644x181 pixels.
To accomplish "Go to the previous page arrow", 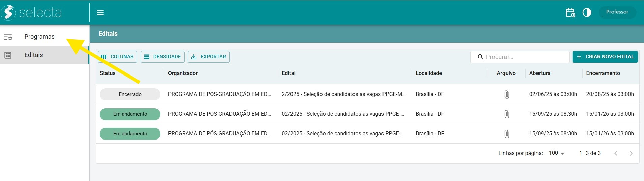I will pos(616,153).
